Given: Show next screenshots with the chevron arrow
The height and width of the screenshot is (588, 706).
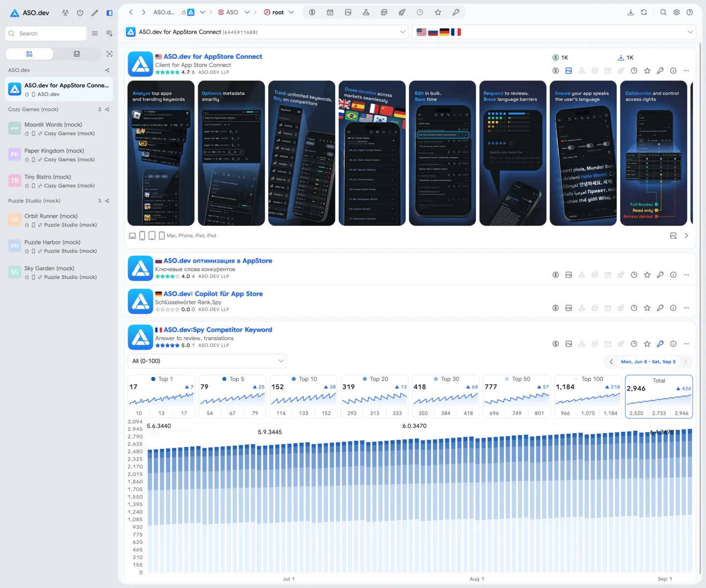Looking at the screenshot, I should tap(686, 236).
